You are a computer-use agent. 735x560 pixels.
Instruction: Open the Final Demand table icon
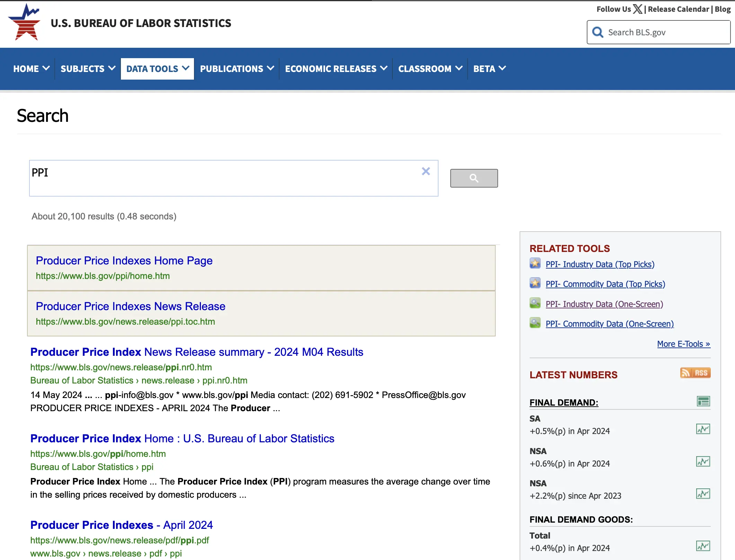(703, 401)
